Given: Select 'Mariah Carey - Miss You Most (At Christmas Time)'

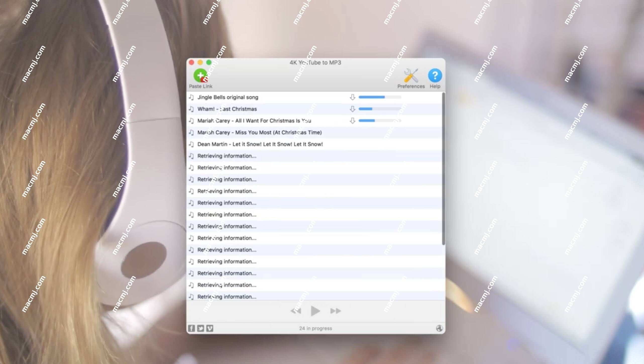Looking at the screenshot, I should click(314, 132).
